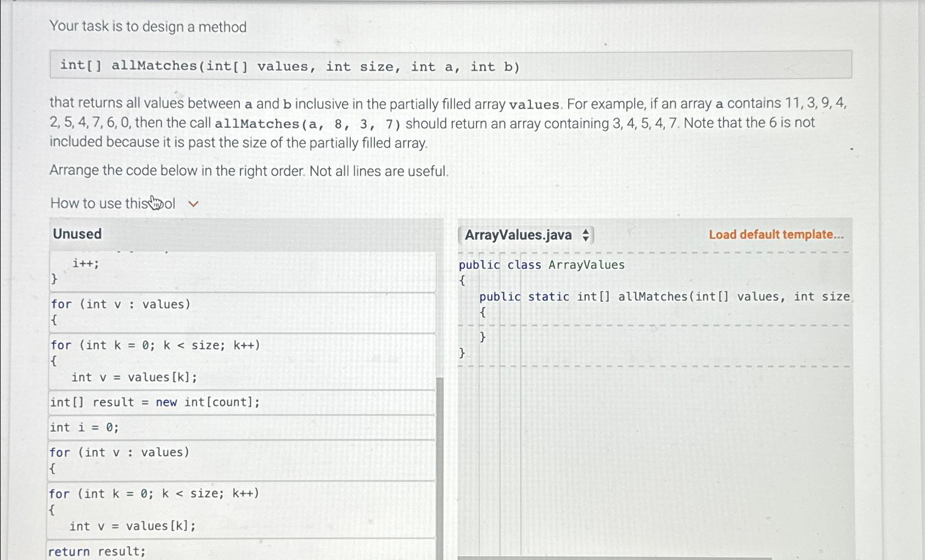Select the second "int v = values[k];" block
The width and height of the screenshot is (925, 560).
[x=242, y=509]
